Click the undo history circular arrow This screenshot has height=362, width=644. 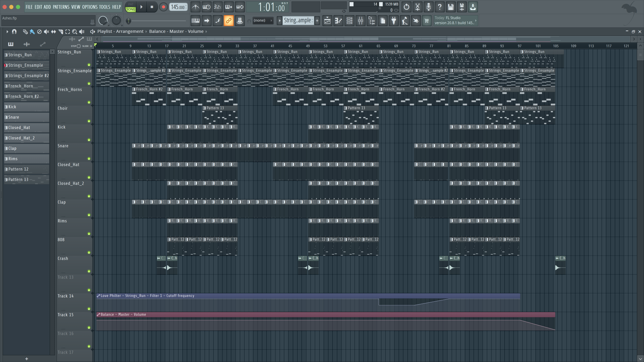click(x=407, y=7)
